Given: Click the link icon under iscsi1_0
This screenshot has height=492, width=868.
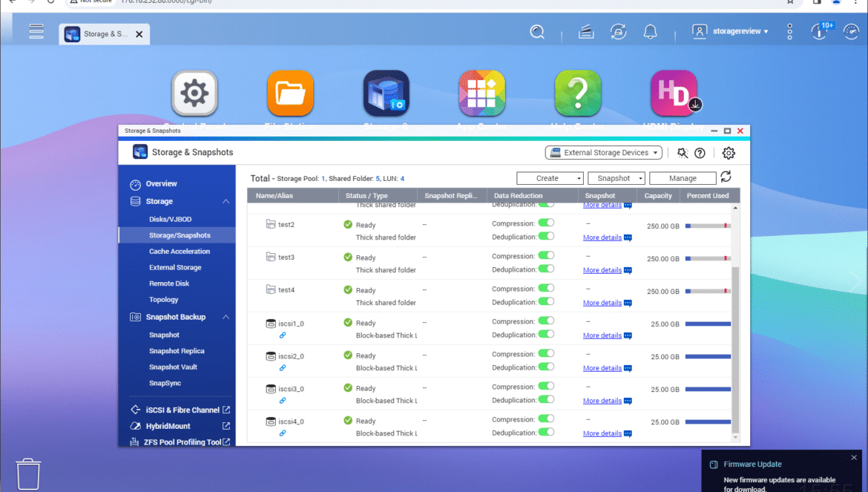Looking at the screenshot, I should 283,335.
